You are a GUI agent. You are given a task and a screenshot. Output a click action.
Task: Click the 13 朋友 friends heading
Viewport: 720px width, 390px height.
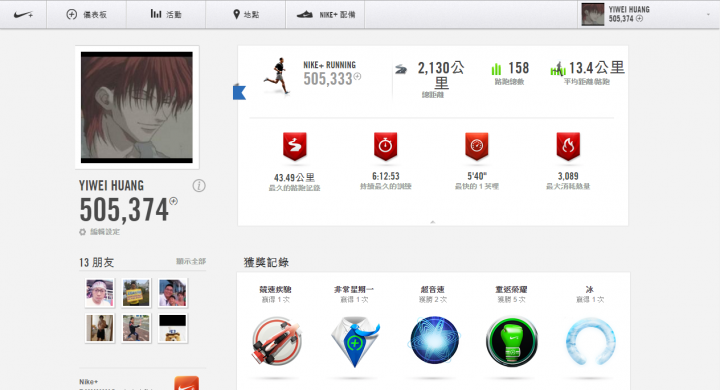click(x=96, y=262)
